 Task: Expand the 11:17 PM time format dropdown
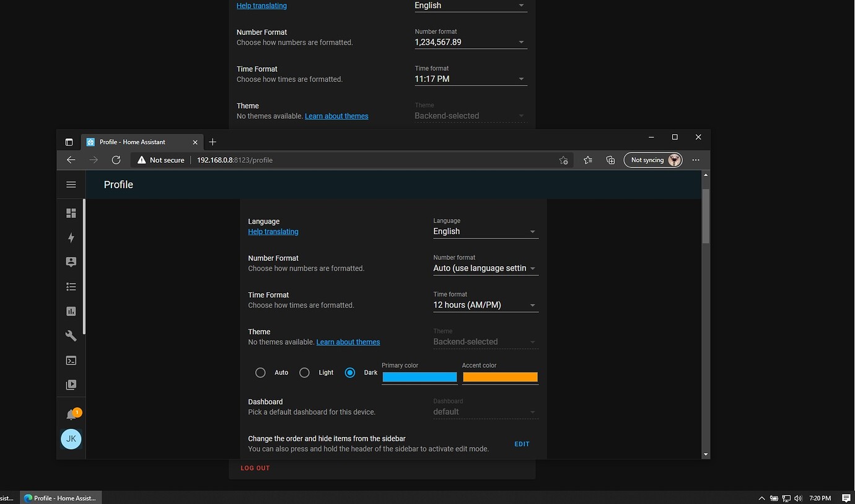(x=470, y=79)
